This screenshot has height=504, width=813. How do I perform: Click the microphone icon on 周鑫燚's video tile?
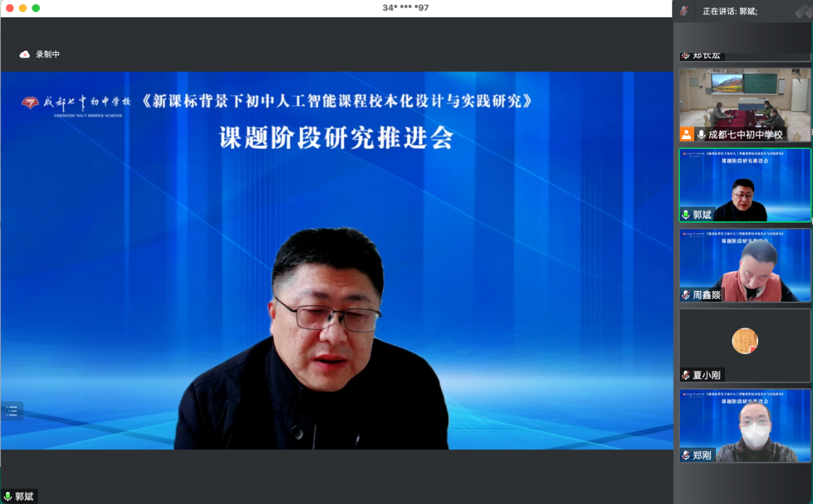[x=685, y=295]
